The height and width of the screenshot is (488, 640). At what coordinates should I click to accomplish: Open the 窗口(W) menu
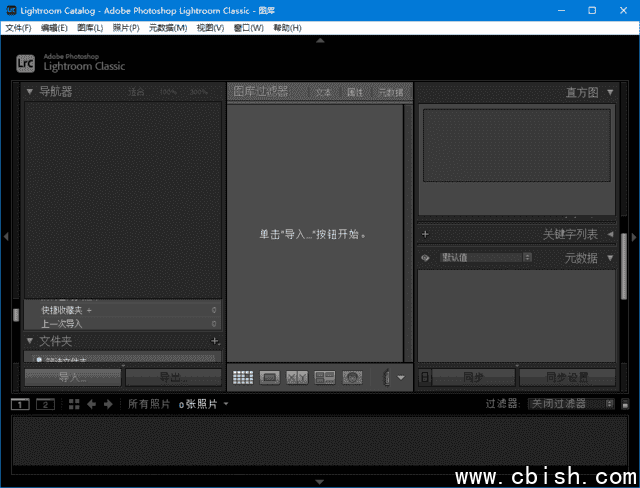(248, 28)
